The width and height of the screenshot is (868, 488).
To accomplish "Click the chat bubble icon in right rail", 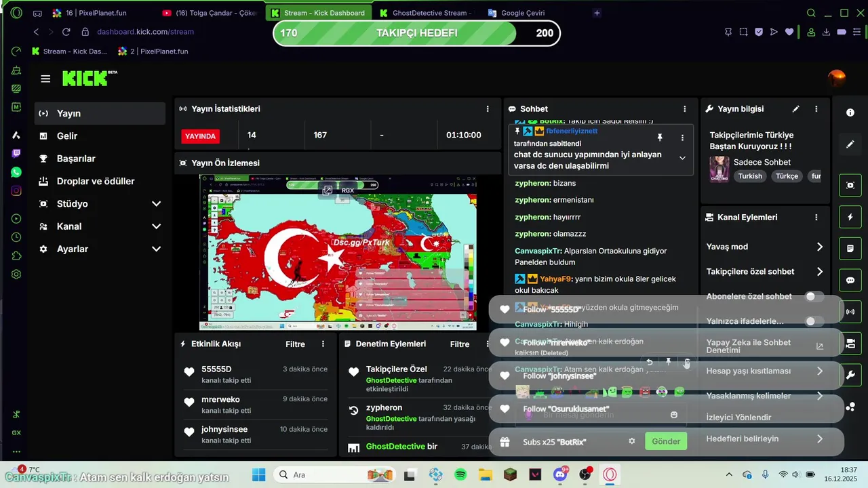I will click(x=850, y=280).
